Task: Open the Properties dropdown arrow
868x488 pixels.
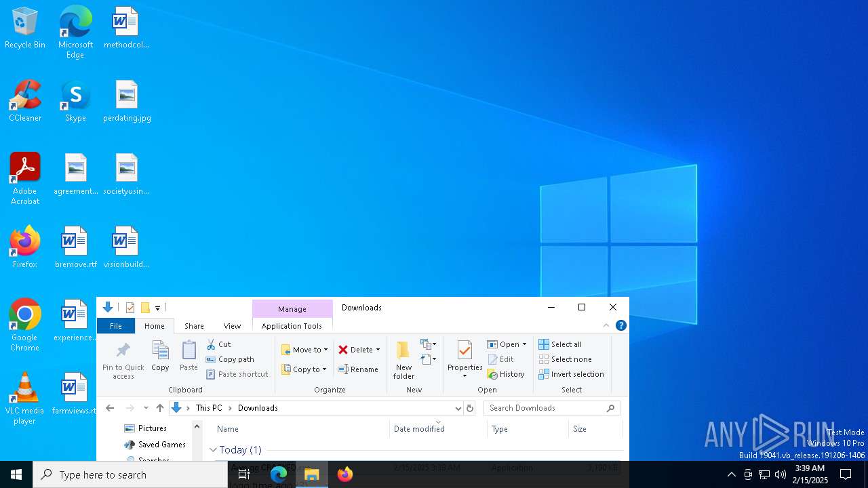Action: [465, 376]
